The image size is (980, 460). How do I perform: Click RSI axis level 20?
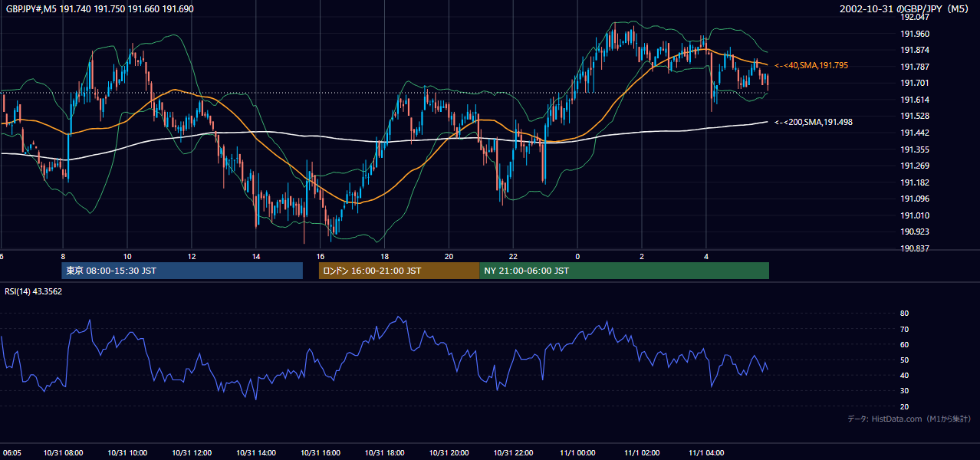point(904,407)
